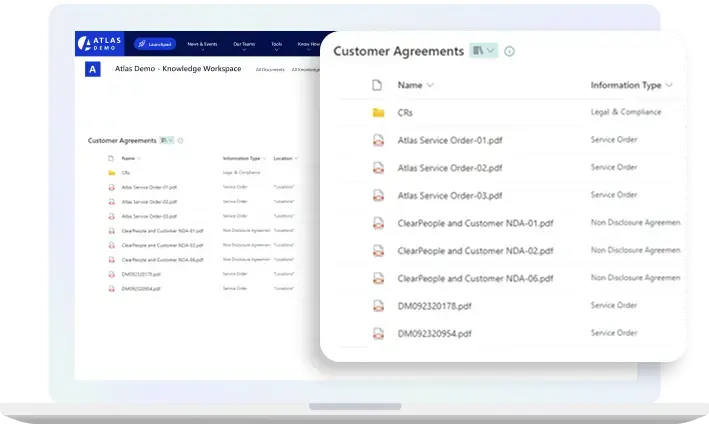The height and width of the screenshot is (424, 709).
Task: Click 'Legal & Compliance' in the enlarged card's CRs row
Action: point(626,112)
